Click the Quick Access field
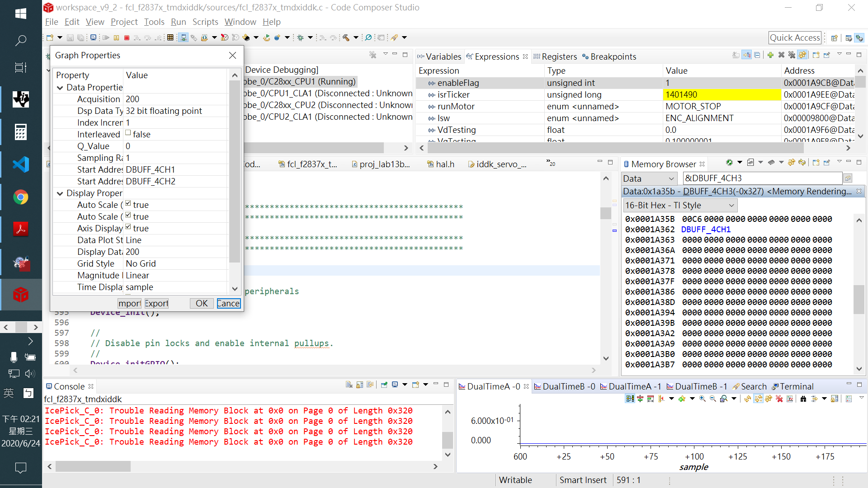 (795, 38)
